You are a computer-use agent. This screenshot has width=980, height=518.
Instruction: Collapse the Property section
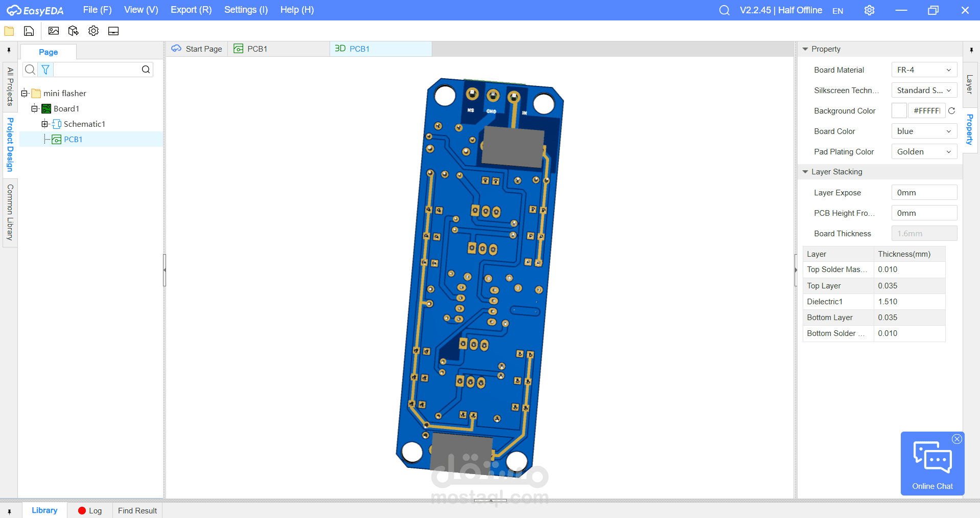point(805,49)
